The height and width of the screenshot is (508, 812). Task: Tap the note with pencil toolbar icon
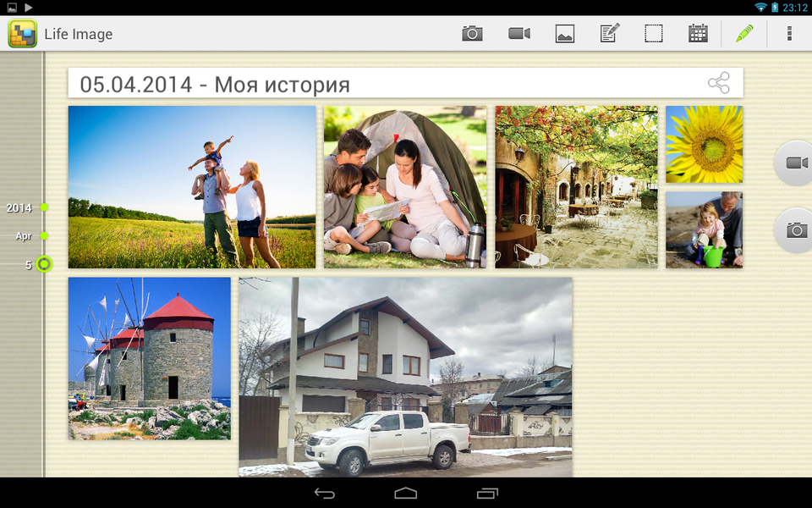coord(610,34)
